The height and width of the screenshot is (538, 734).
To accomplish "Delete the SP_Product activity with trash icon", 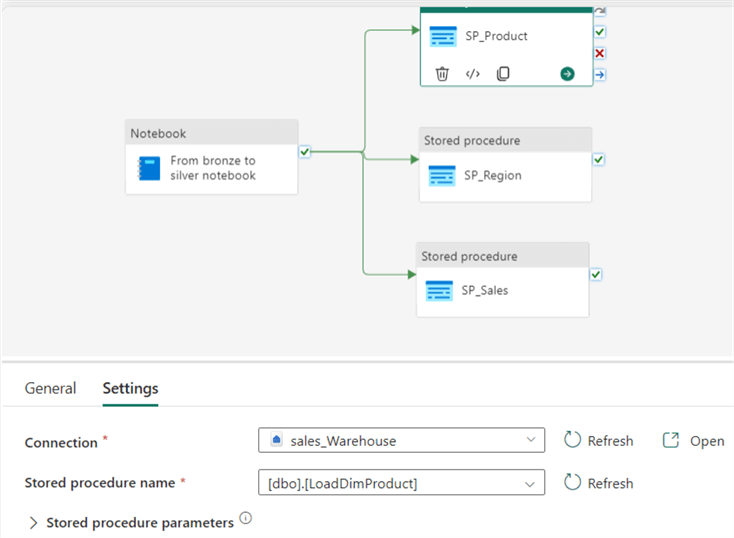I will coord(442,73).
